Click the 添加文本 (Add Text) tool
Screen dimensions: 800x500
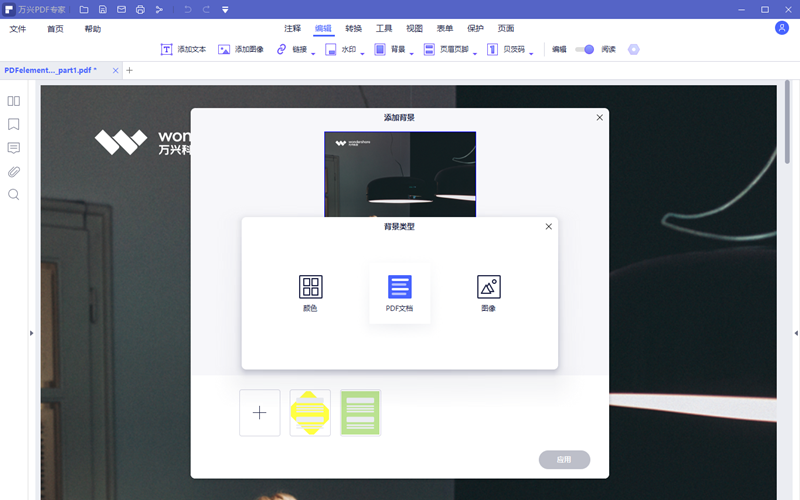tap(183, 49)
